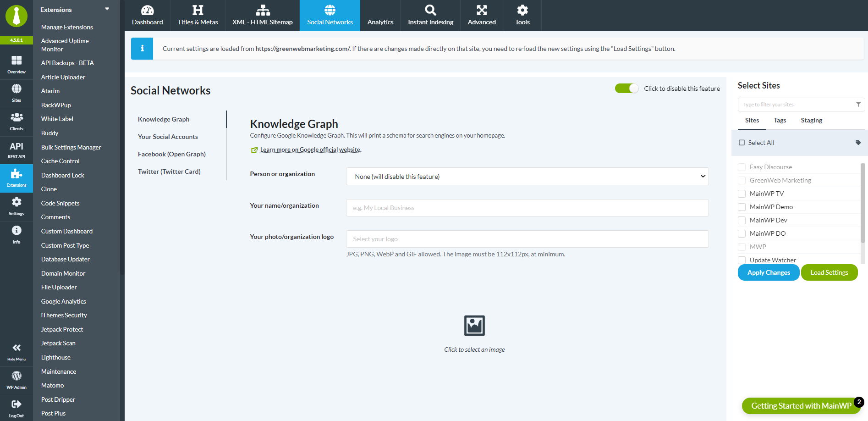Go to WP Admin icon
The image size is (868, 421).
pyautogui.click(x=16, y=376)
